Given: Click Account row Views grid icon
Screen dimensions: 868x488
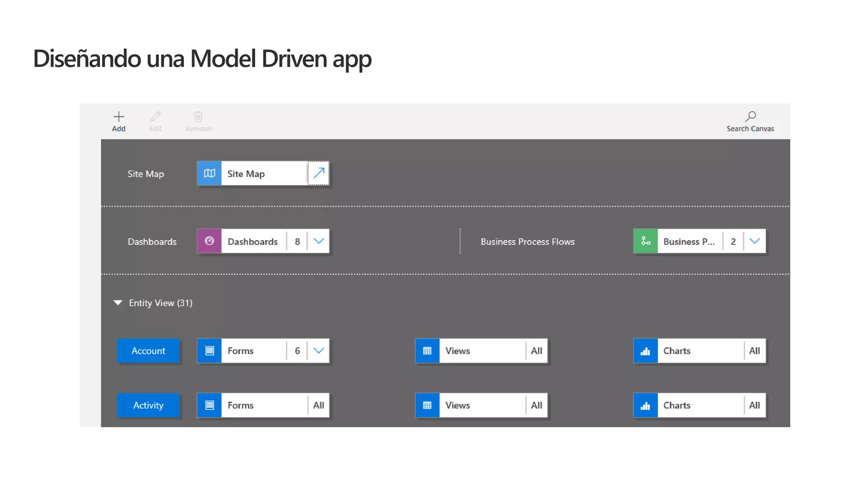Looking at the screenshot, I should click(x=427, y=351).
